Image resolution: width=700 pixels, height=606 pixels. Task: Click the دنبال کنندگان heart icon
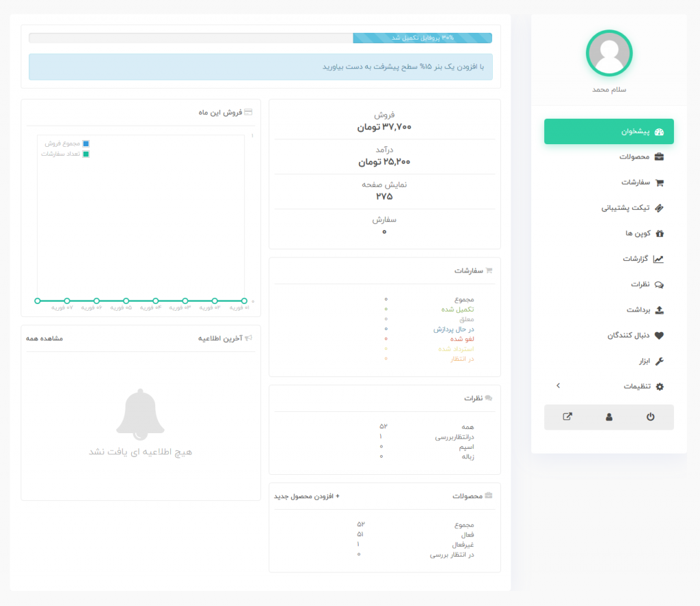pyautogui.click(x=659, y=335)
